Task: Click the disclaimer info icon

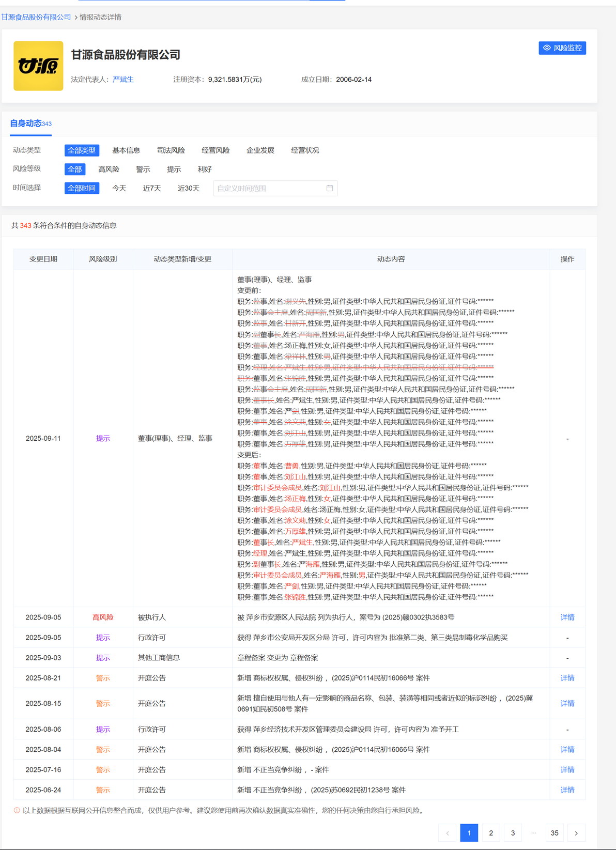Action: pos(17,810)
